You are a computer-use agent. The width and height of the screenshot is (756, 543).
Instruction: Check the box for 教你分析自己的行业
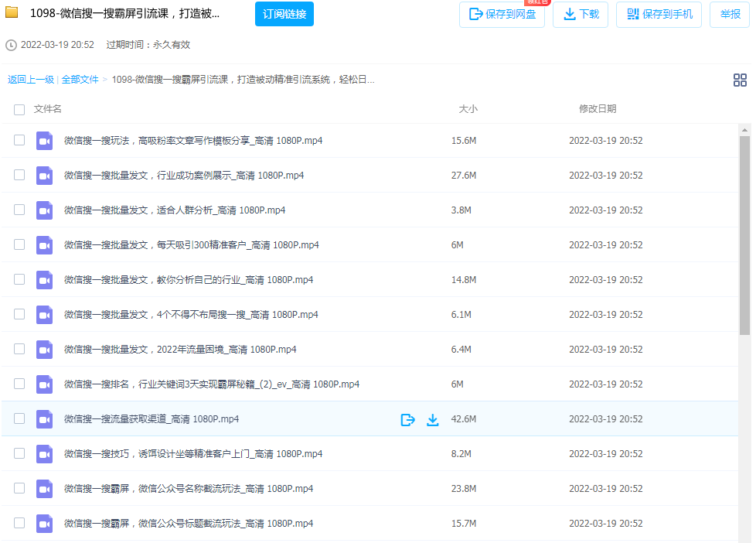(19, 279)
